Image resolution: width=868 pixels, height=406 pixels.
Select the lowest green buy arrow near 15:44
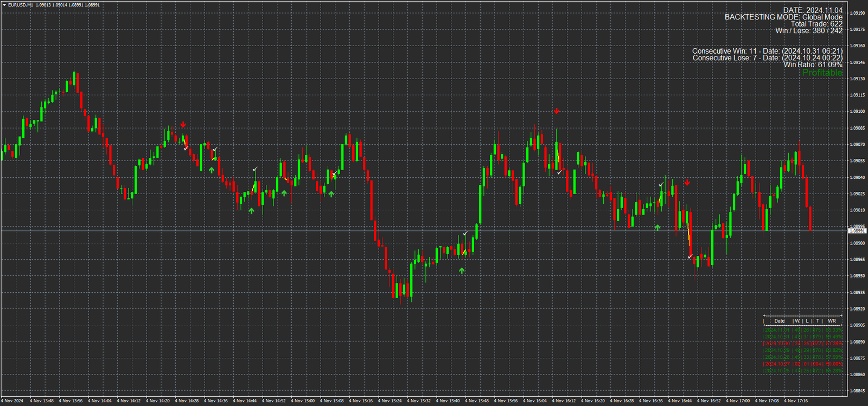[462, 270]
